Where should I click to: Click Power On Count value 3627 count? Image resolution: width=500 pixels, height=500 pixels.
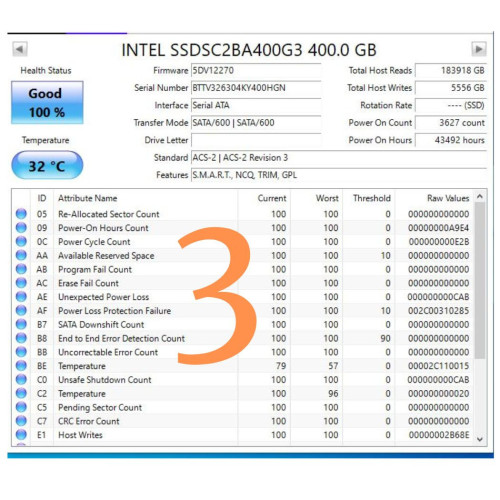(x=451, y=123)
